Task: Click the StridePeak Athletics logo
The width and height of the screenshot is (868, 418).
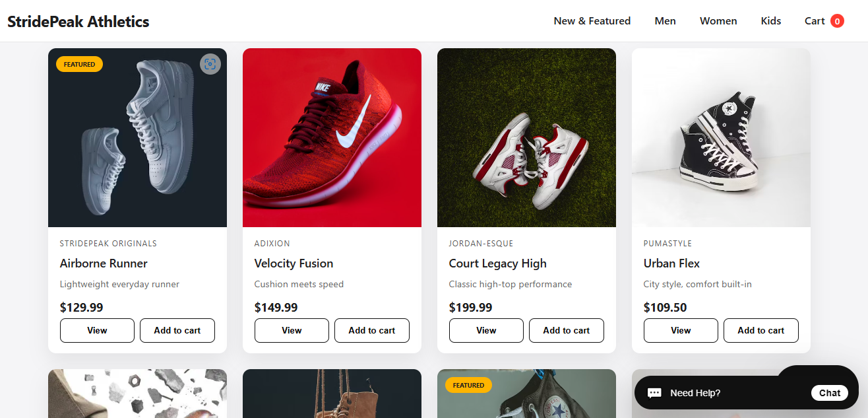Action: coord(78,20)
